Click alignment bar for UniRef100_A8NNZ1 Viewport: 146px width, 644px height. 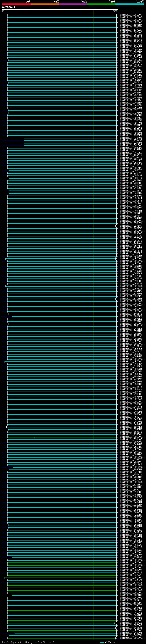pyautogui.click(x=61, y=623)
